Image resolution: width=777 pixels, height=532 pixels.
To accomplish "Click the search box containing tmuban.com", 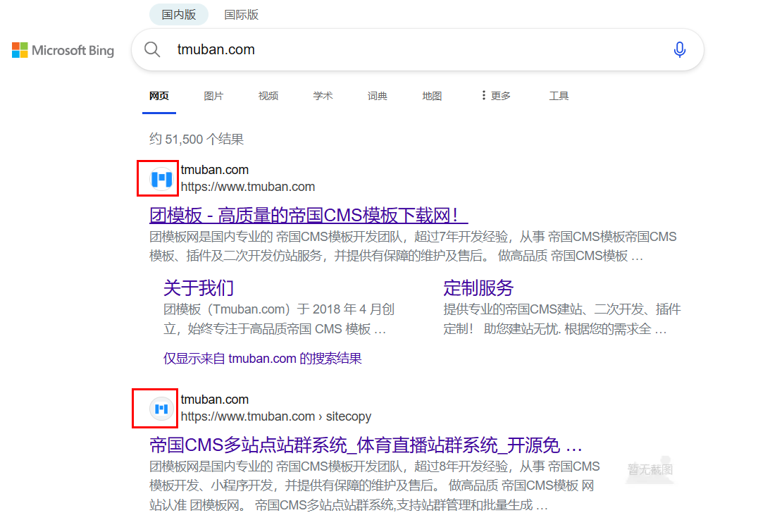I will click(x=417, y=49).
